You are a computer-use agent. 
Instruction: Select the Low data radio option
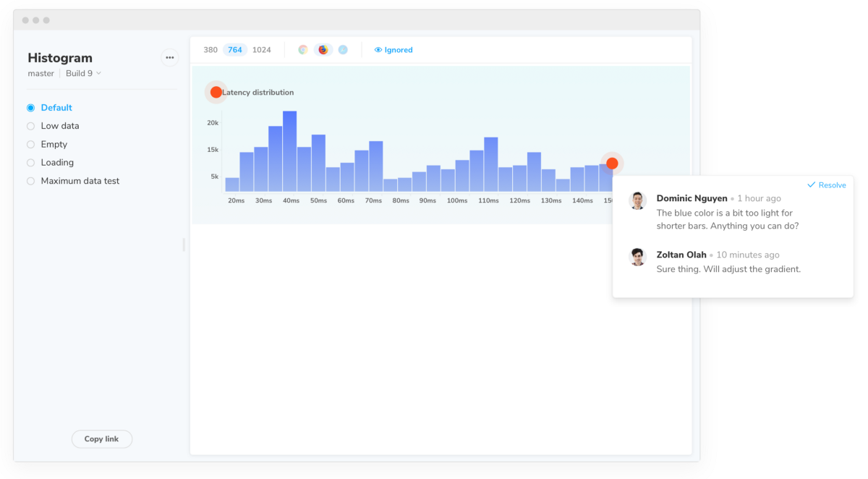point(31,126)
